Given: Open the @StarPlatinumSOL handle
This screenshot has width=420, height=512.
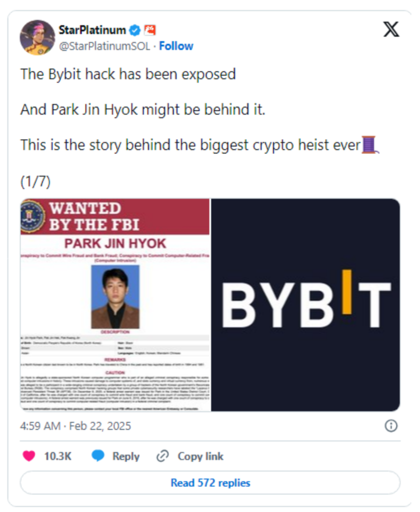Looking at the screenshot, I should point(104,46).
